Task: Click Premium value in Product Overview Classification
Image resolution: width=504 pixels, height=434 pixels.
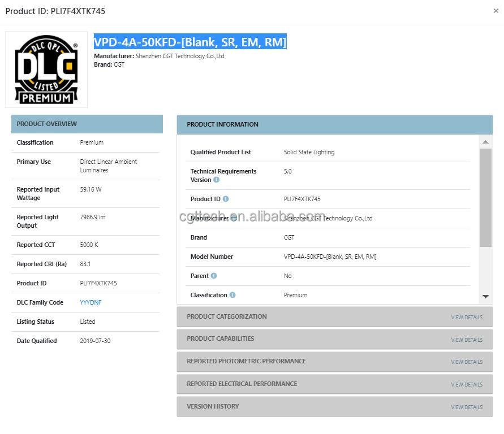Action: 92,142
